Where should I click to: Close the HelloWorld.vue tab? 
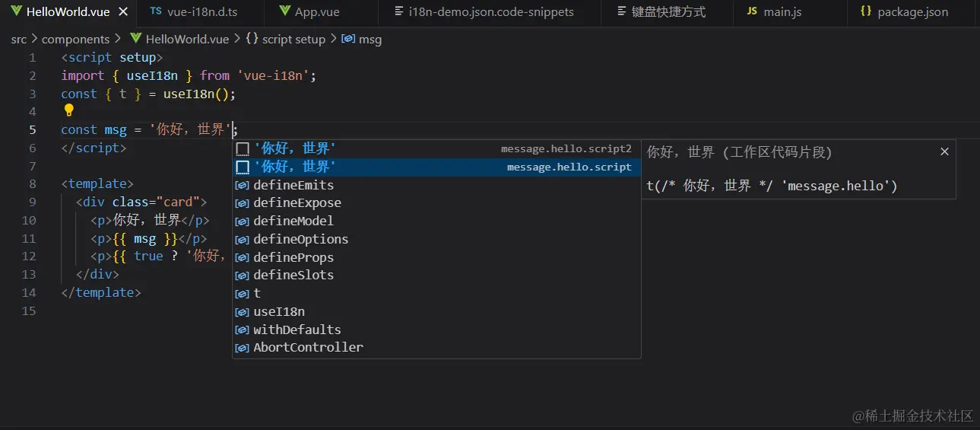coord(123,12)
